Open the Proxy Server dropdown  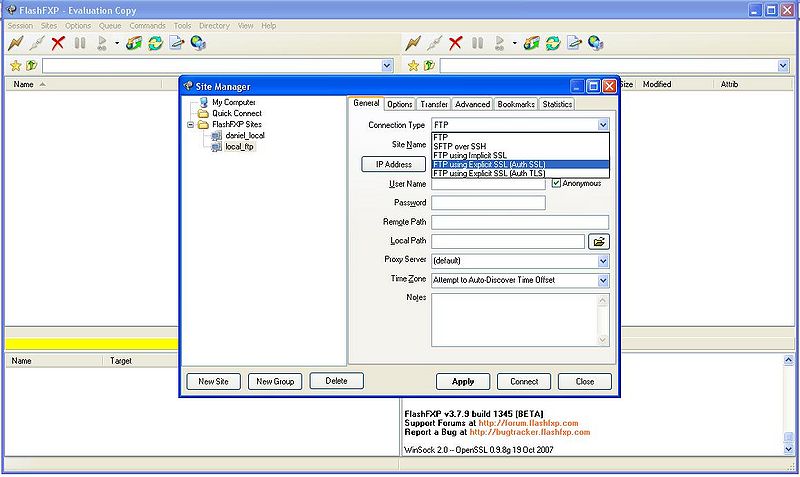(603, 260)
